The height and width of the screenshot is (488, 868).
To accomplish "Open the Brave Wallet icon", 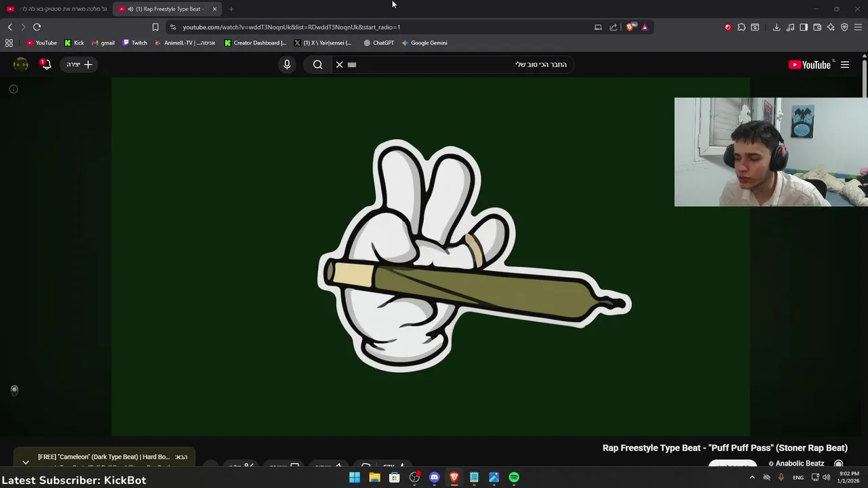I will (817, 27).
